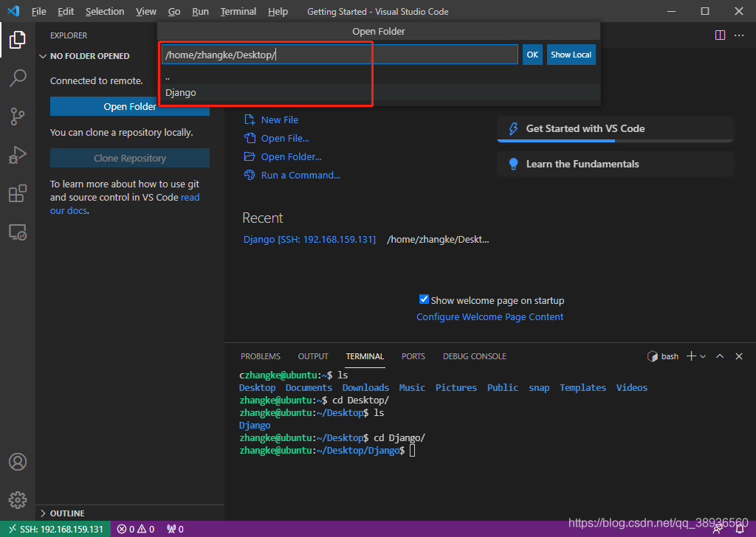Viewport: 756px width, 537px height.
Task: Open the Edit menu
Action: tap(66, 12)
